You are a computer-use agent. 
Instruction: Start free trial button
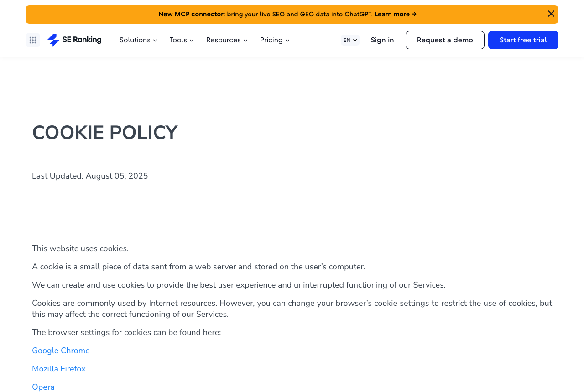[523, 40]
